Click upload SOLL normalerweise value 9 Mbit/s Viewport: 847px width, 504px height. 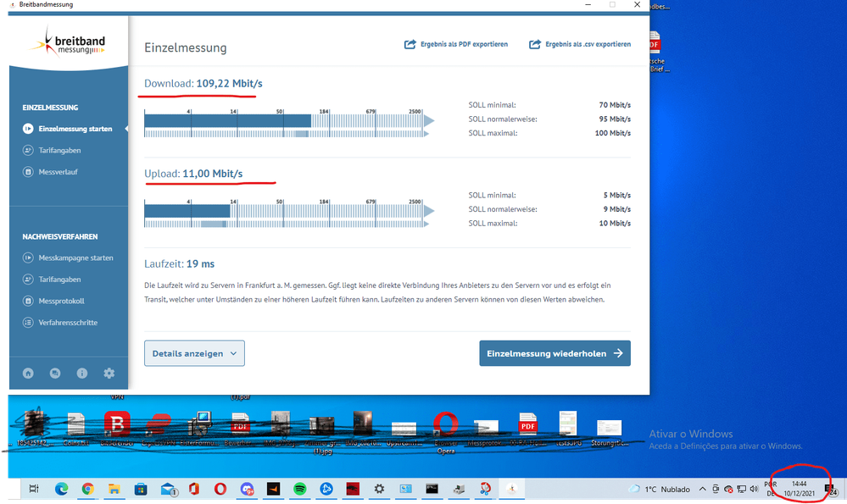coord(617,209)
